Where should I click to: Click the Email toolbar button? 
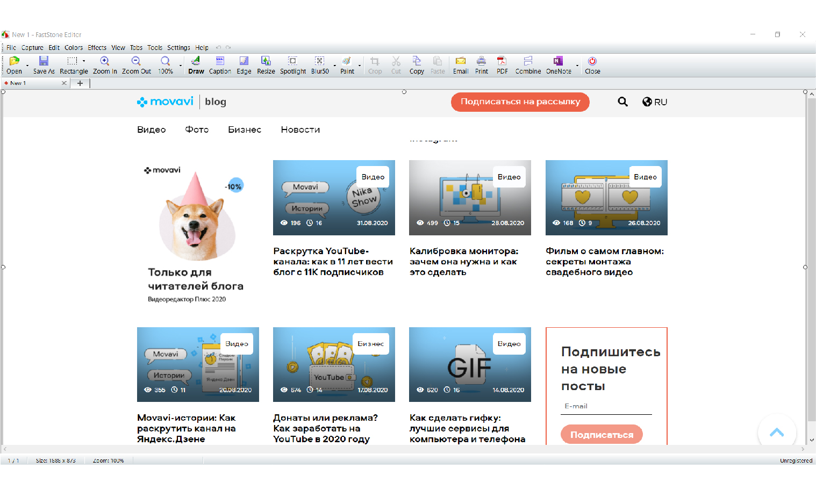tap(460, 64)
